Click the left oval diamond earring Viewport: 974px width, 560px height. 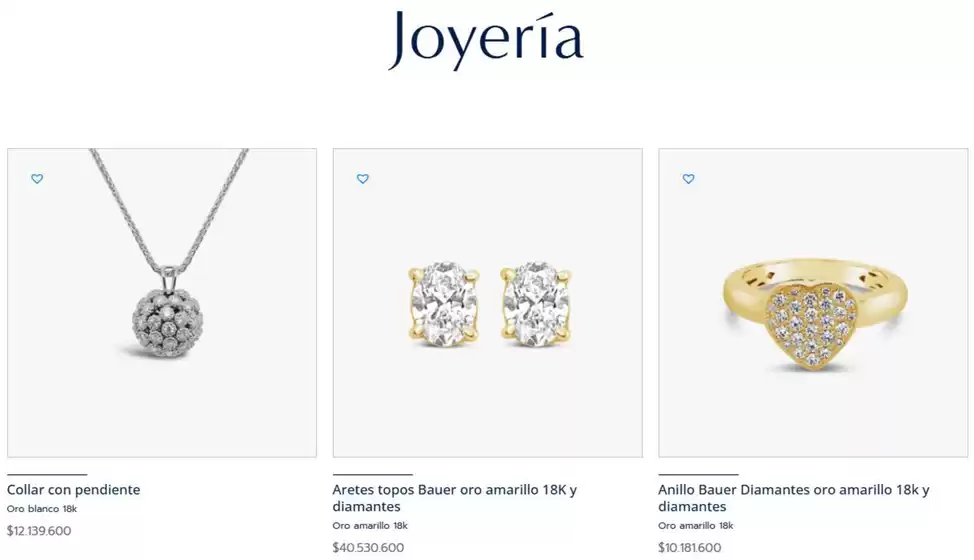tap(445, 304)
